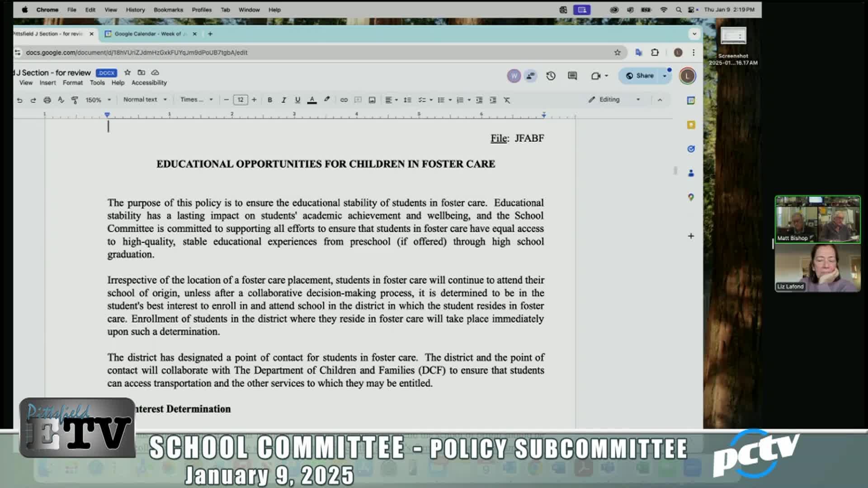868x488 pixels.
Task: Open Google Tasks side panel icon
Action: (x=691, y=149)
